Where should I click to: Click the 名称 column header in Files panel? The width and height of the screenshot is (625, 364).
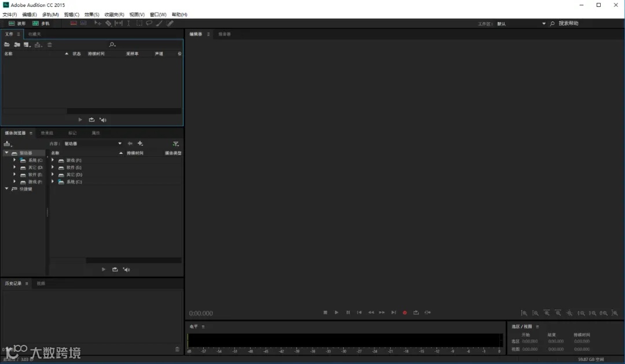click(8, 54)
